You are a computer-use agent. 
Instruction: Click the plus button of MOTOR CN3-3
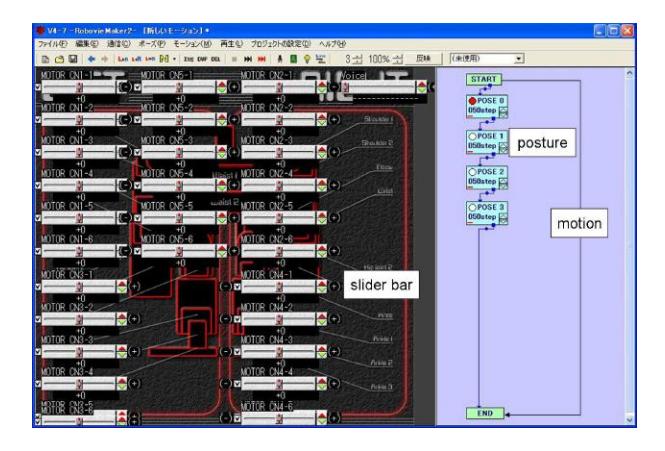[x=134, y=351]
